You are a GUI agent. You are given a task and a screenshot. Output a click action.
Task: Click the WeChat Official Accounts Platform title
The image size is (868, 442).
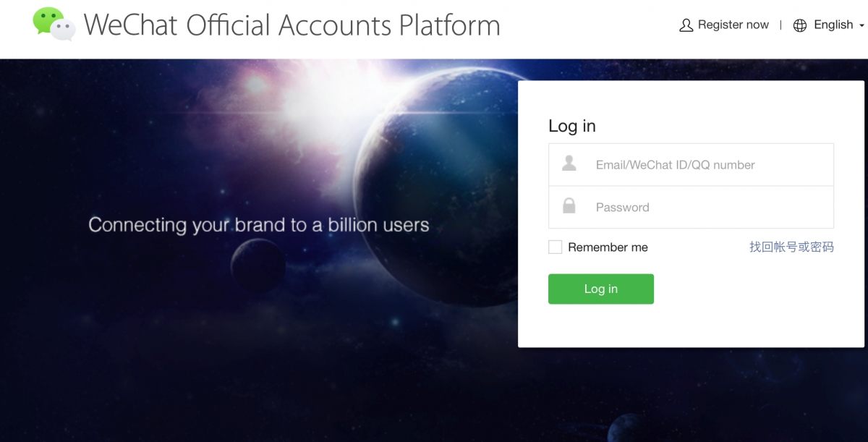(x=292, y=25)
